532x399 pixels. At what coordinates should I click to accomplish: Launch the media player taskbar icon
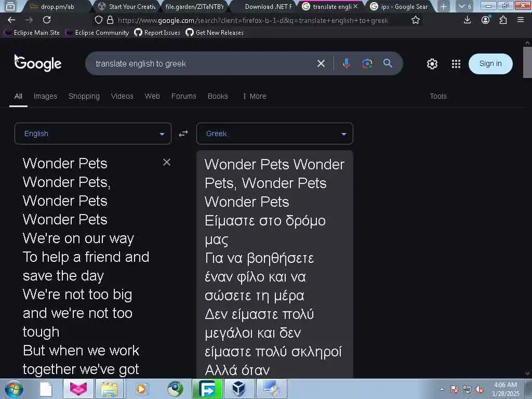pyautogui.click(x=141, y=389)
